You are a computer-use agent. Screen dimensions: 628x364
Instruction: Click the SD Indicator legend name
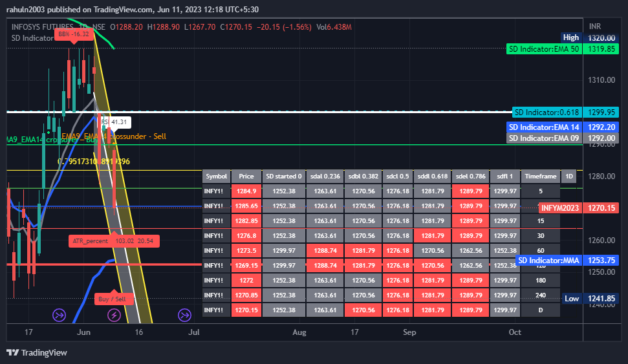(32, 38)
